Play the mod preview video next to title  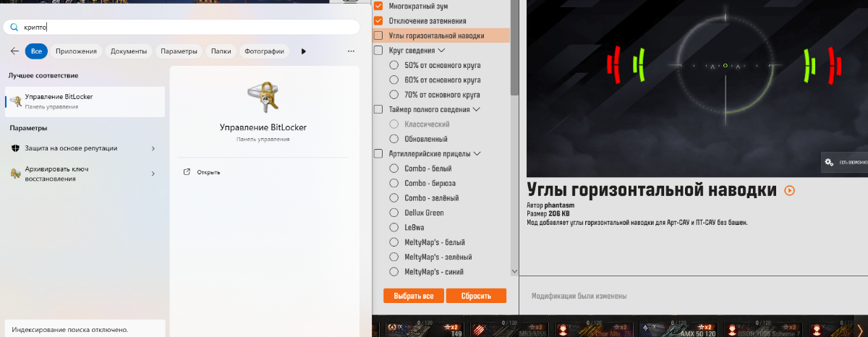(789, 190)
